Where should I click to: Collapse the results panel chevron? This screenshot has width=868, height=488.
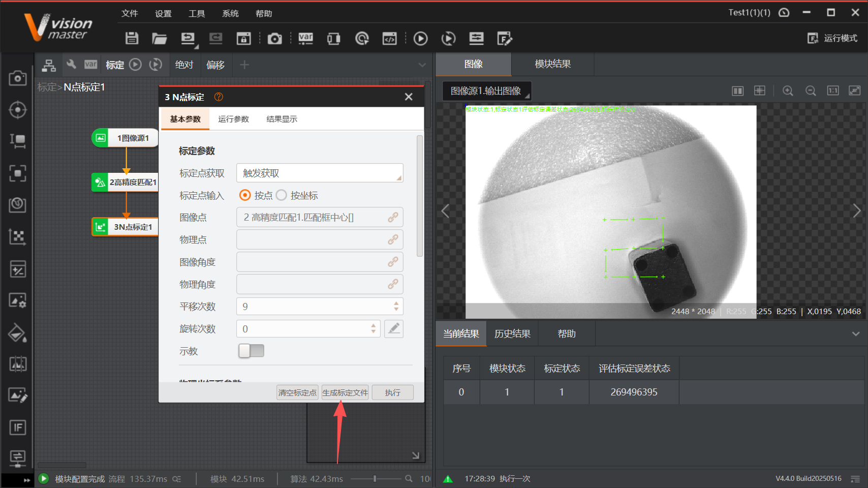pyautogui.click(x=856, y=334)
